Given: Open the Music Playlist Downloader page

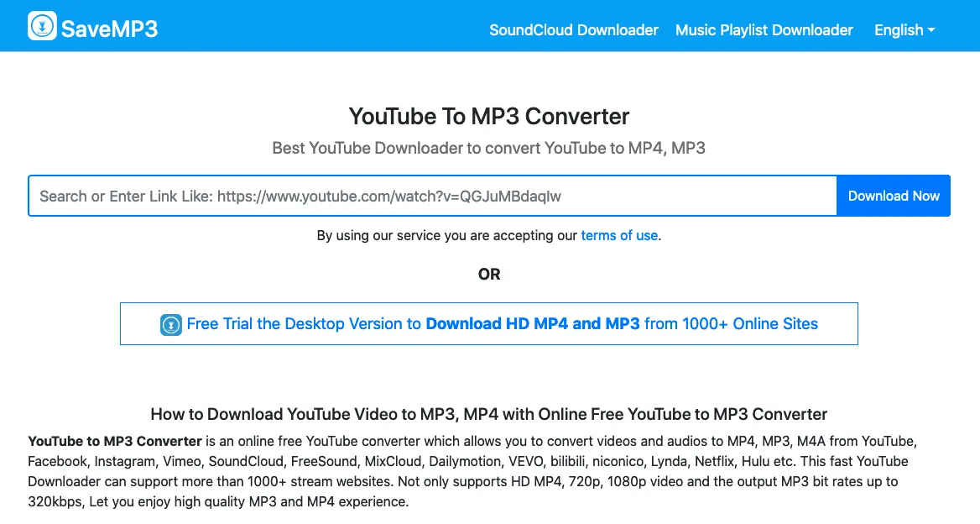Looking at the screenshot, I should click(x=764, y=30).
